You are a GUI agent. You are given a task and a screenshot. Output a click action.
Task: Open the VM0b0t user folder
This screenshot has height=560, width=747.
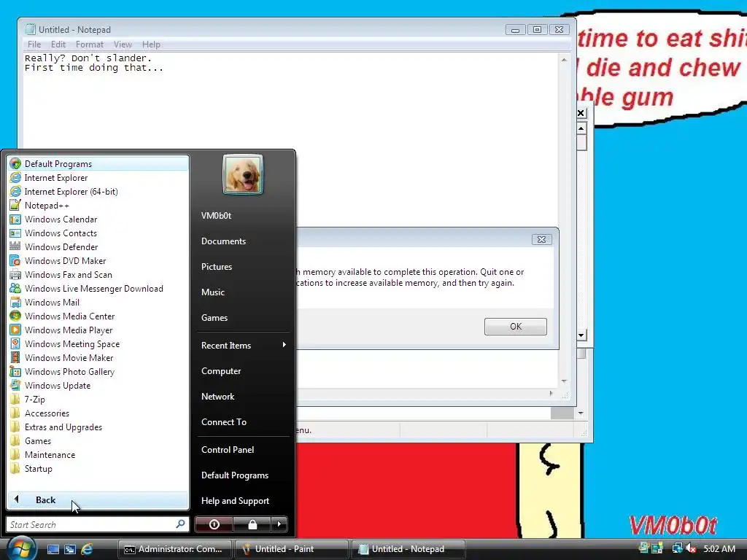244,216
